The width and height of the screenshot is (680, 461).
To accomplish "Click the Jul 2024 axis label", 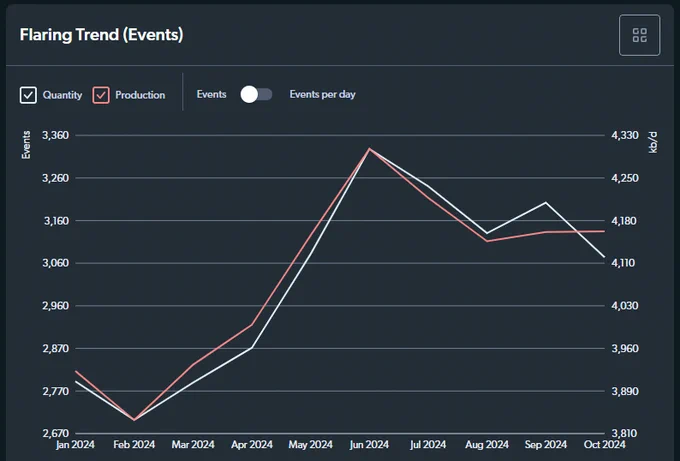I will click(x=428, y=445).
